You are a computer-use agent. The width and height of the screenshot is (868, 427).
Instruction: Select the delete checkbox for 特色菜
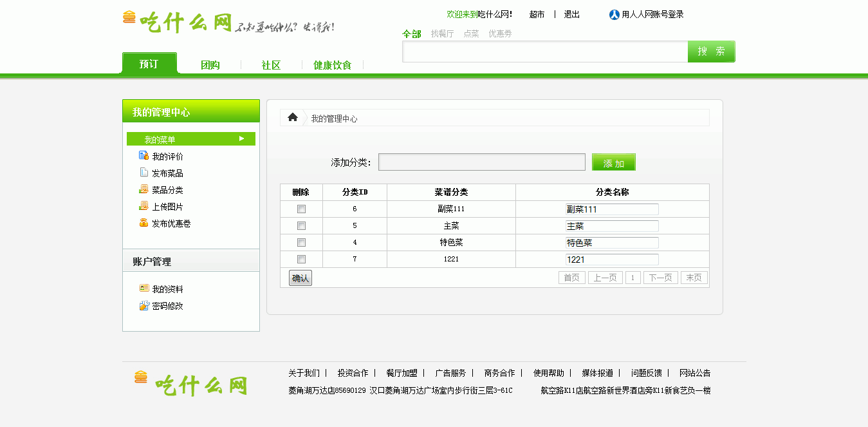tap(301, 243)
